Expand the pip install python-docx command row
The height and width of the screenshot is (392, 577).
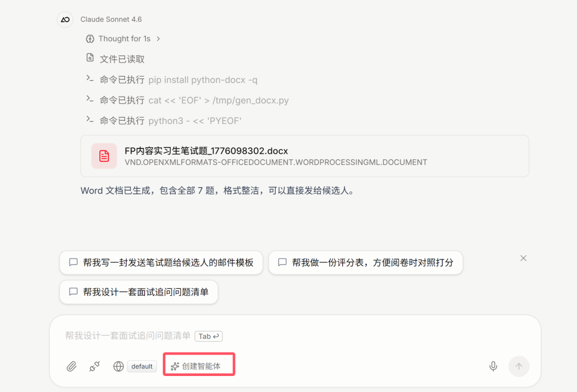coord(171,80)
